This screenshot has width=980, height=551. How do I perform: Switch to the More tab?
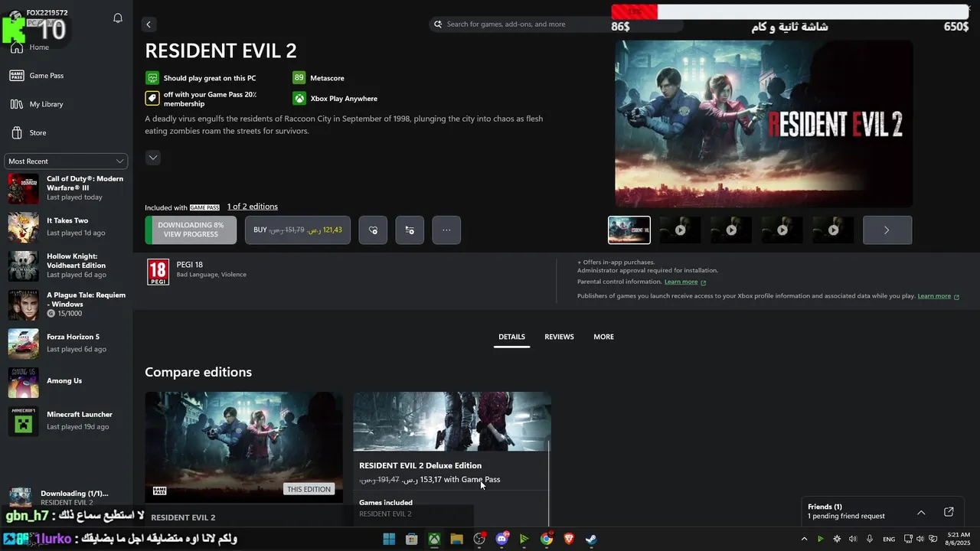click(603, 337)
